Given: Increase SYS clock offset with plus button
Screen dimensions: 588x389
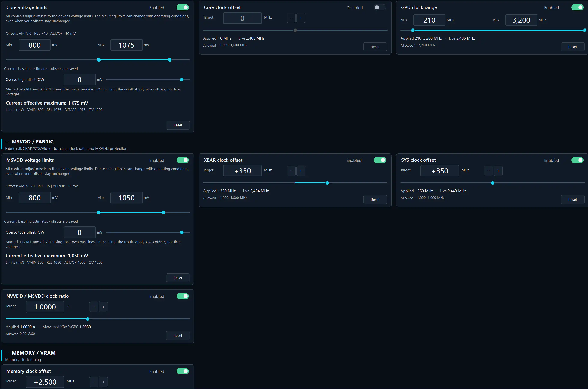Looking at the screenshot, I should (498, 171).
